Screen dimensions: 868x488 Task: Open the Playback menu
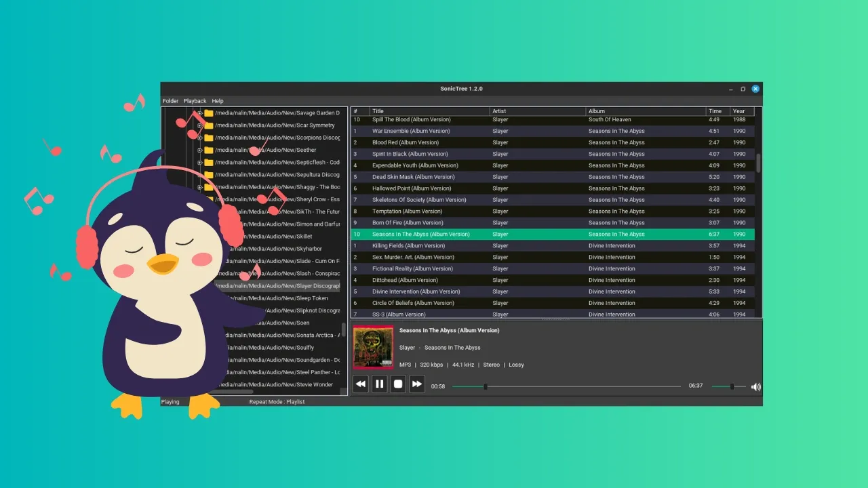[x=195, y=101]
